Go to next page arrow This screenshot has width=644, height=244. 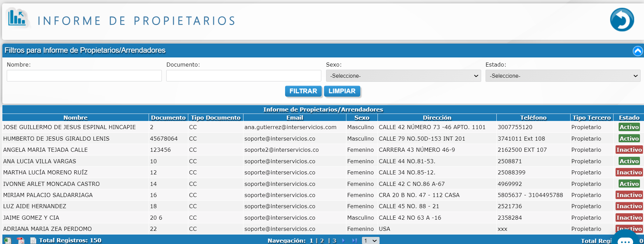(x=343, y=240)
